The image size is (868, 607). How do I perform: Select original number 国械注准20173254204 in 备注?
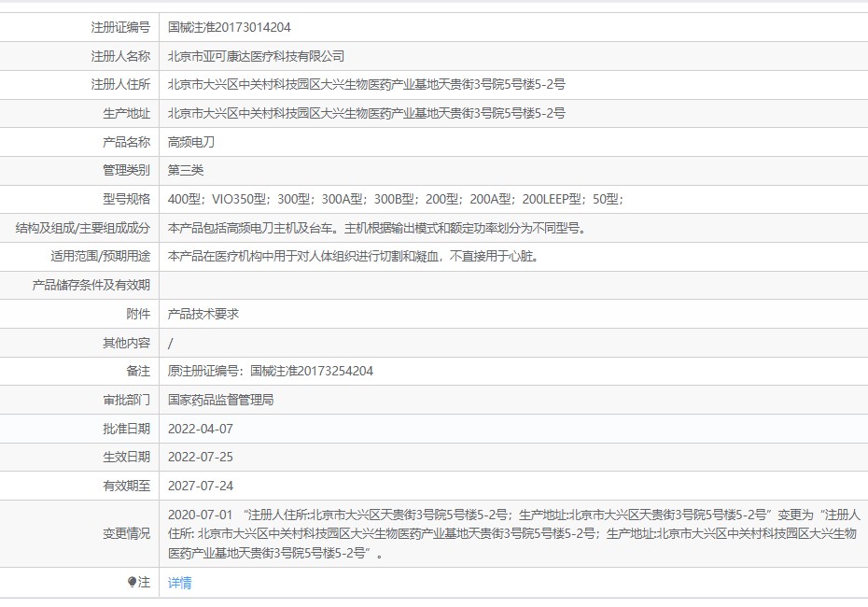pyautogui.click(x=312, y=371)
